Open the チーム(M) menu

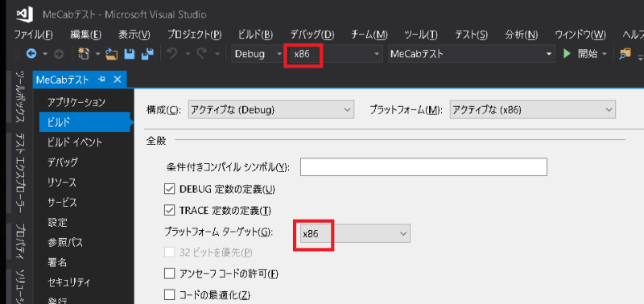369,35
